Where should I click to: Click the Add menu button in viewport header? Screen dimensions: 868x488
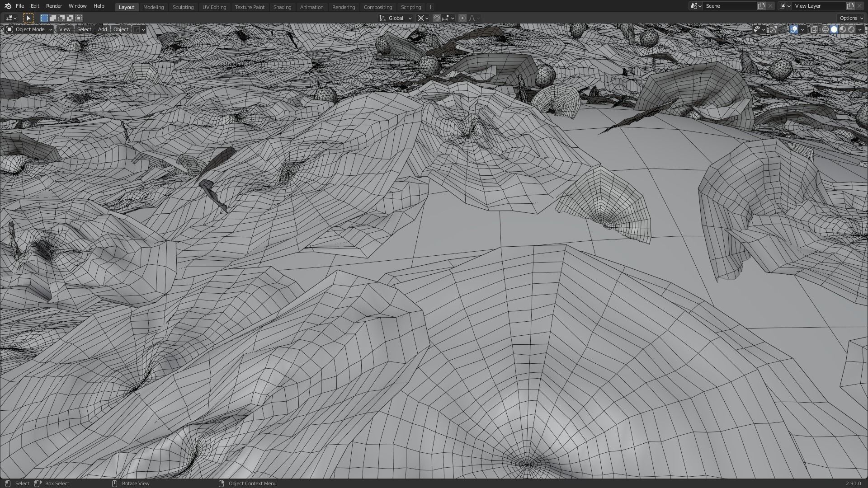click(102, 29)
